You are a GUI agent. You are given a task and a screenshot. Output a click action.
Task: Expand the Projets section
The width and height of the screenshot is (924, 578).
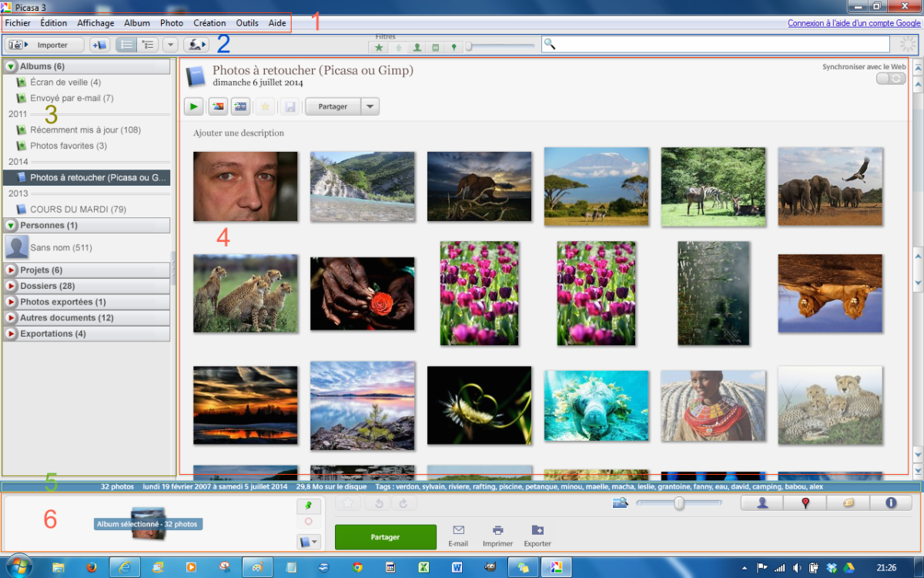point(12,270)
